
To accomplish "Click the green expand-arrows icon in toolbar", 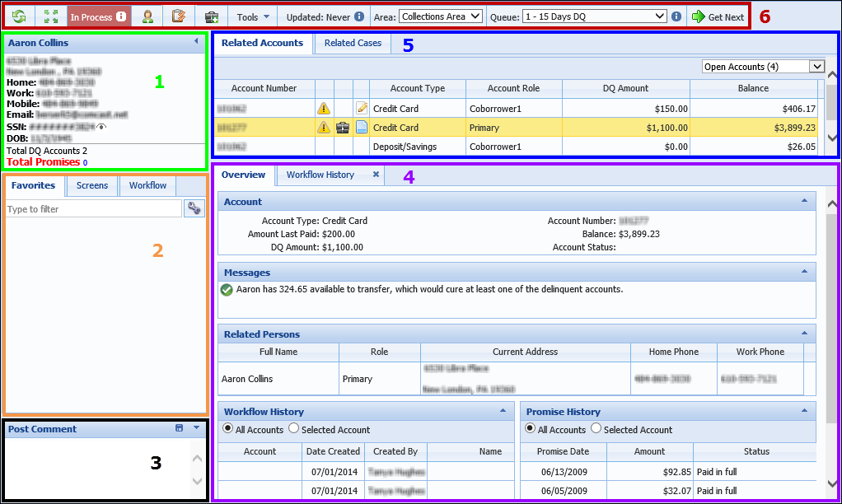I will [x=51, y=16].
